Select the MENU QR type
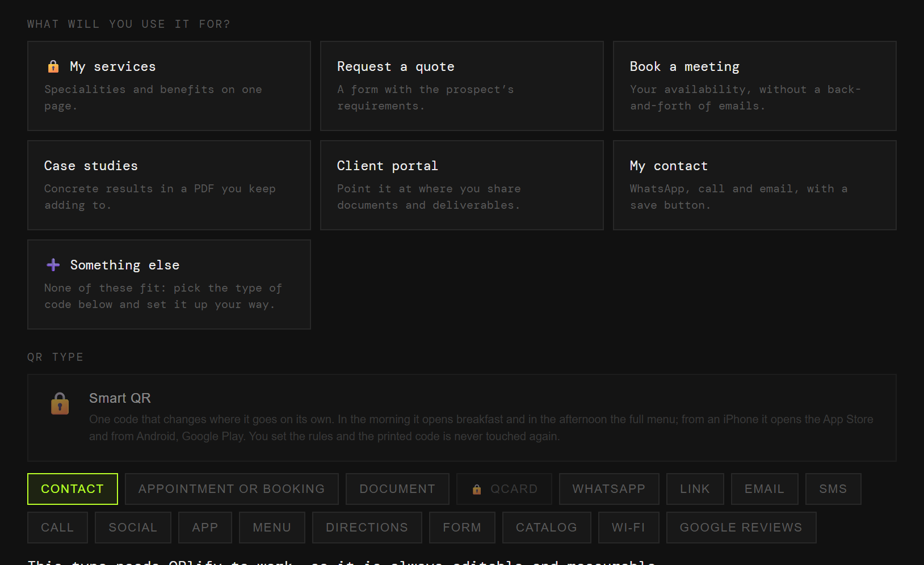Screen dimensions: 924x565 pos(272,528)
